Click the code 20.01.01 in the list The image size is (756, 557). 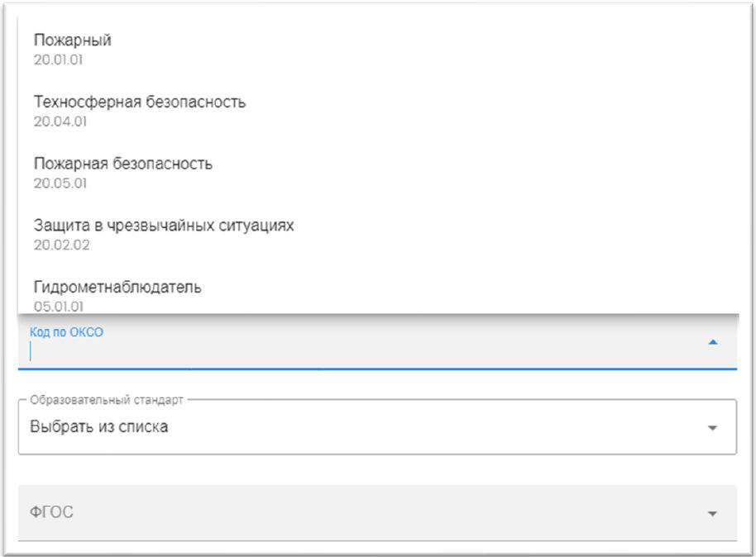58,60
